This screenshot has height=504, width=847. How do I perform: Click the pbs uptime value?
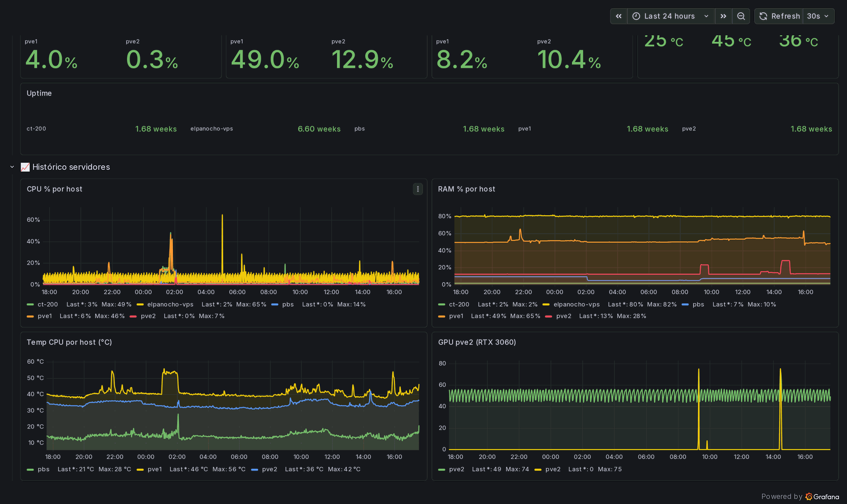pos(483,129)
